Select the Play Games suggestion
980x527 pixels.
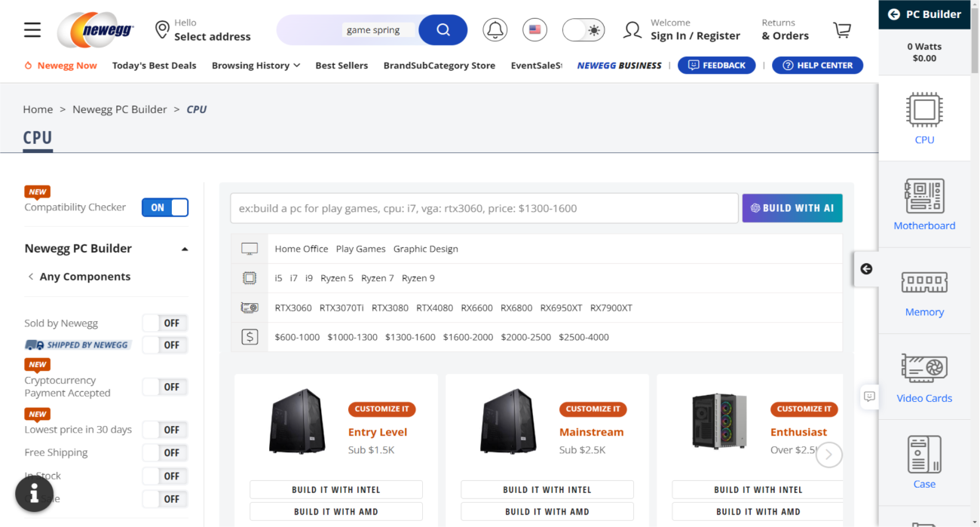pyautogui.click(x=360, y=249)
